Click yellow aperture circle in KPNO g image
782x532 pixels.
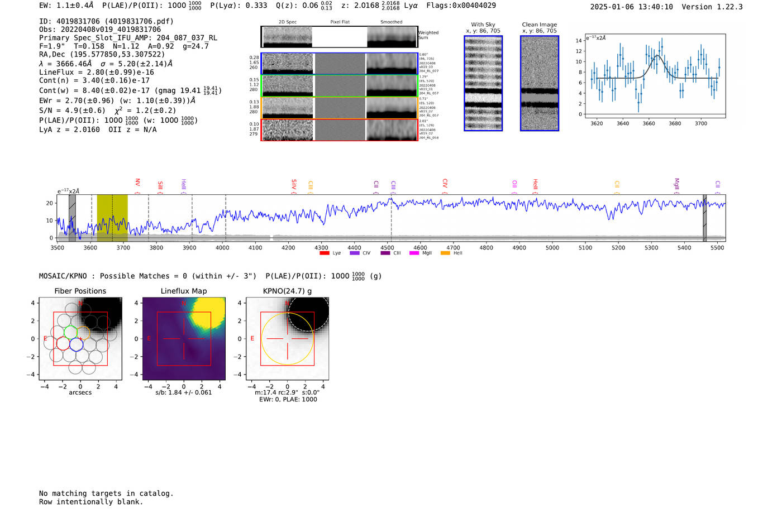tap(287, 339)
